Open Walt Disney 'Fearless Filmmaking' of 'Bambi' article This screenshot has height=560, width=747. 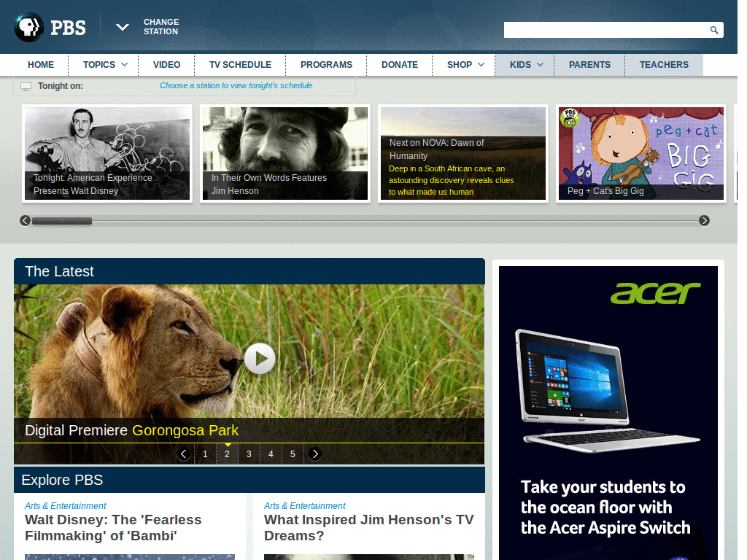(x=113, y=528)
